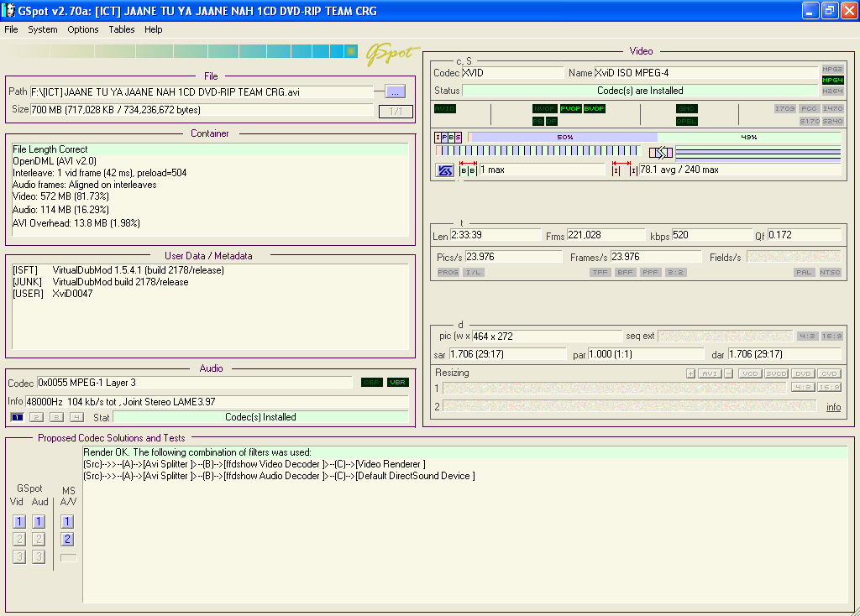Click the Resizing plus button
The height and width of the screenshot is (616, 860).
(691, 373)
